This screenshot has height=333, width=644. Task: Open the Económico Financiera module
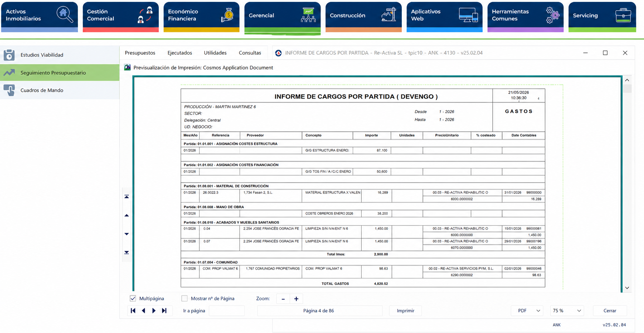[201, 17]
